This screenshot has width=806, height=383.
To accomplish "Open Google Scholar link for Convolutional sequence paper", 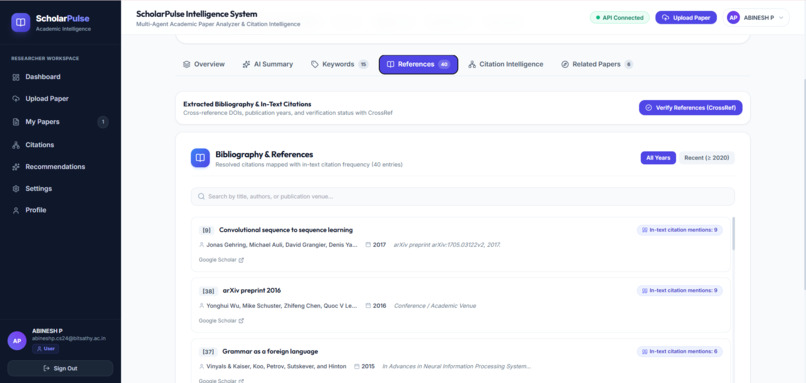I will click(x=221, y=260).
